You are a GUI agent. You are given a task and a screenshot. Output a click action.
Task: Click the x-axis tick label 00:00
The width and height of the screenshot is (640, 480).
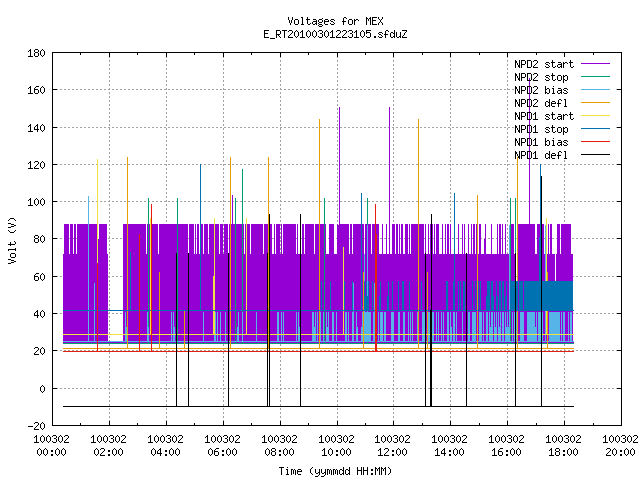pyautogui.click(x=51, y=452)
